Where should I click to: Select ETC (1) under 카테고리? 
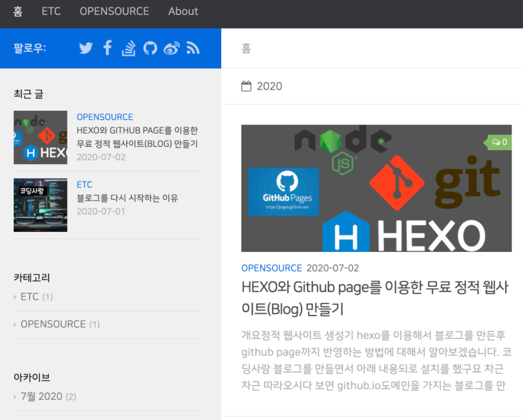pyautogui.click(x=37, y=297)
